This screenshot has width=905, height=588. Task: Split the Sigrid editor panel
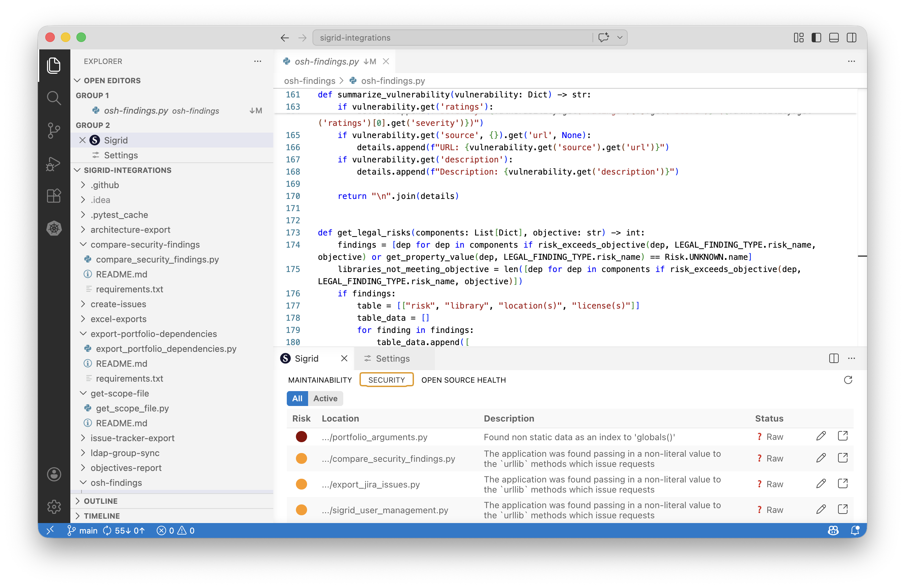834,358
